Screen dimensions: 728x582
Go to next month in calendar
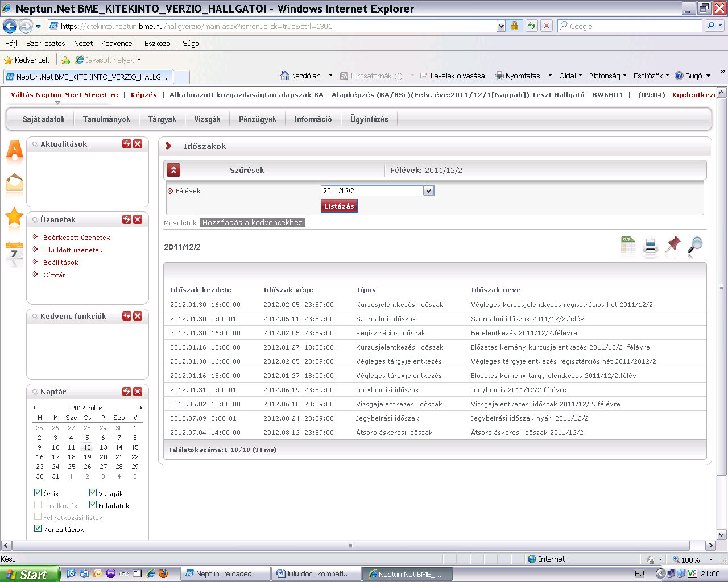click(x=140, y=408)
